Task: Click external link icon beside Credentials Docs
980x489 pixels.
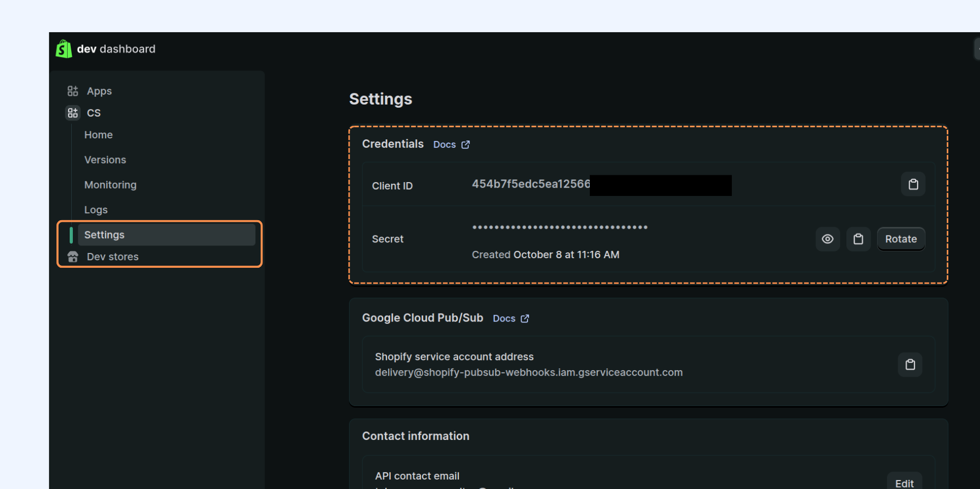Action: tap(466, 145)
